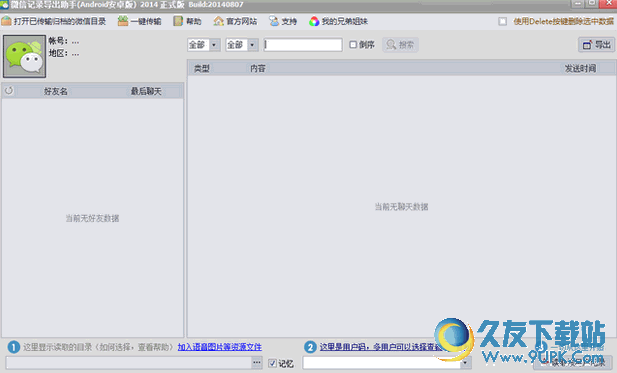This screenshot has width=617, height=373.
Task: Click the 发送时间 column header
Action: 580,68
